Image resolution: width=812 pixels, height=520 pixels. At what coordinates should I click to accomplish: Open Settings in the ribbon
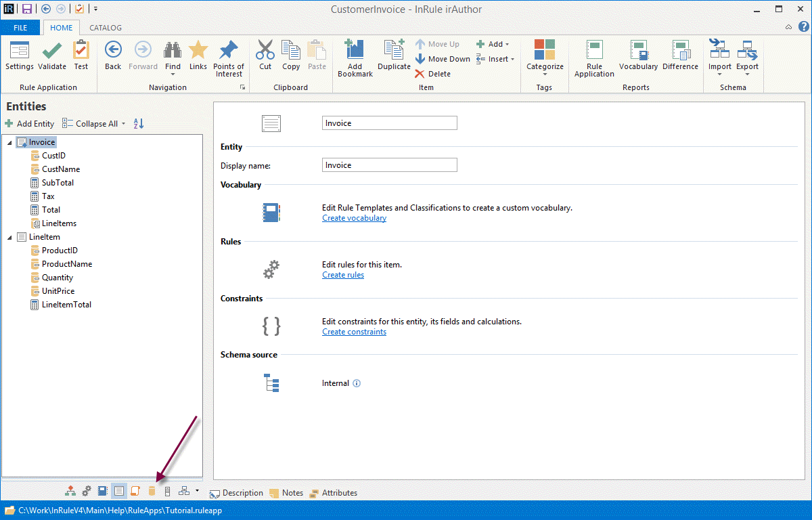click(20, 51)
